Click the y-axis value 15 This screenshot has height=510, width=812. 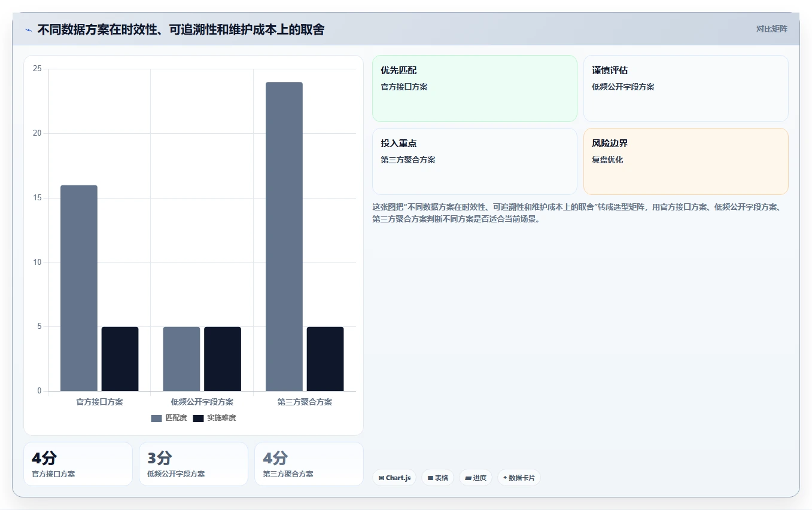(x=37, y=198)
